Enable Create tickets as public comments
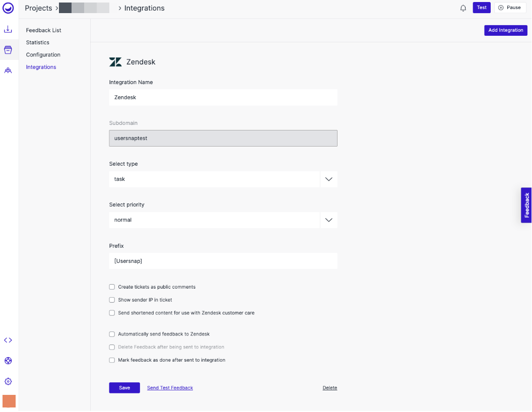The image size is (532, 412). point(112,287)
